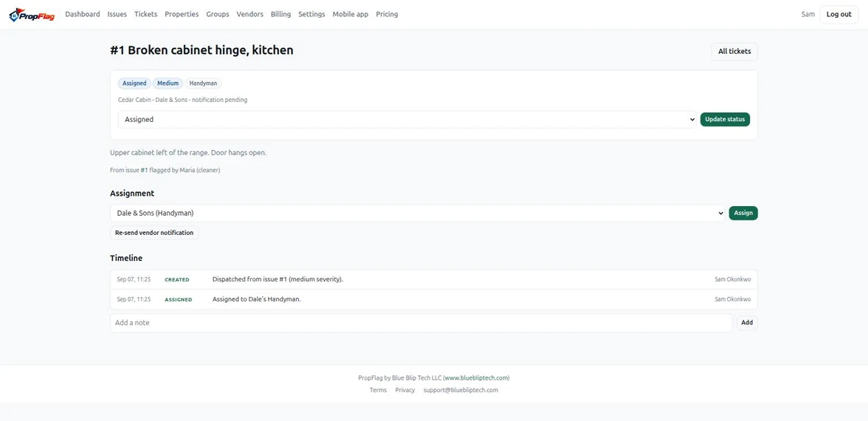Open the Groups section
The width and height of the screenshot is (868, 421).
point(218,15)
